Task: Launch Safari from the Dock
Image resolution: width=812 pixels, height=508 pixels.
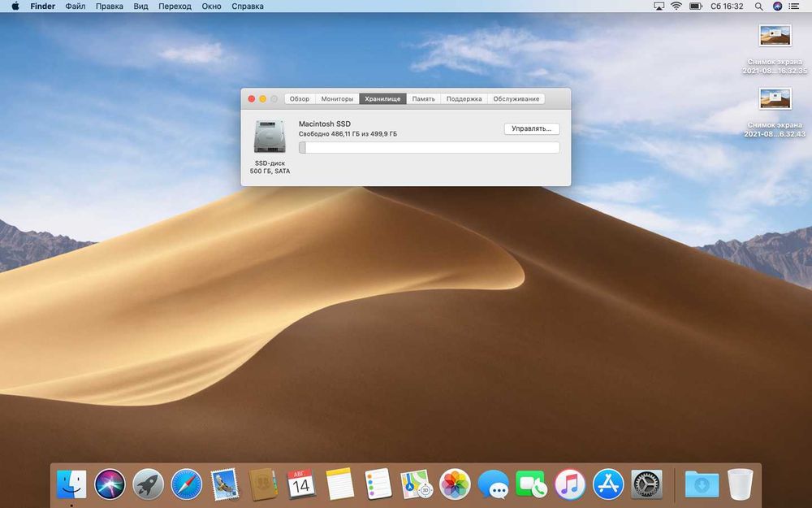Action: (187, 484)
